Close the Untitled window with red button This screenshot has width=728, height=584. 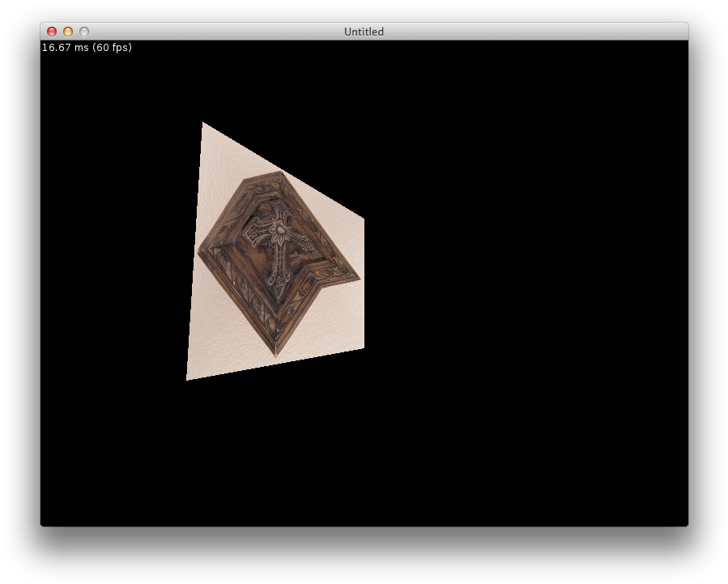click(x=52, y=32)
